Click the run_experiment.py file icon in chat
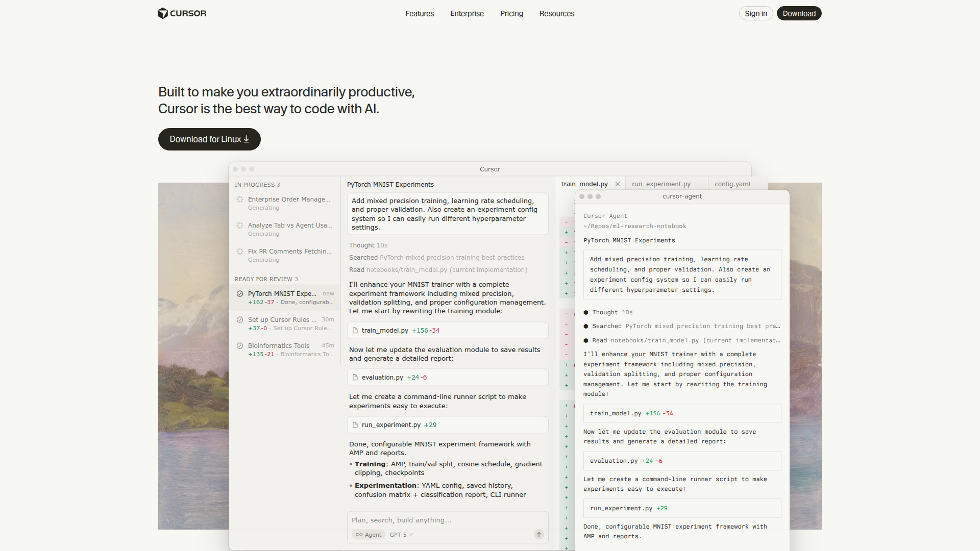Image resolution: width=980 pixels, height=551 pixels. (355, 425)
